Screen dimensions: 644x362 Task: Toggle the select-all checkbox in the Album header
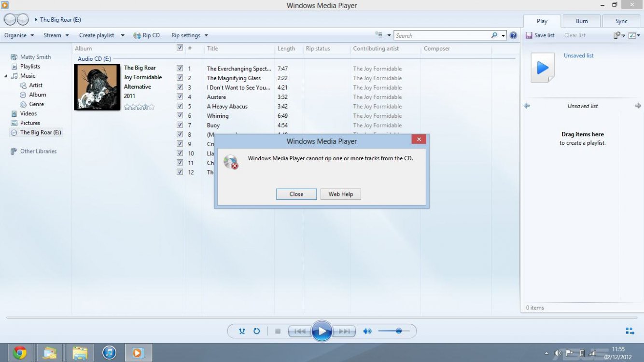[x=180, y=48]
